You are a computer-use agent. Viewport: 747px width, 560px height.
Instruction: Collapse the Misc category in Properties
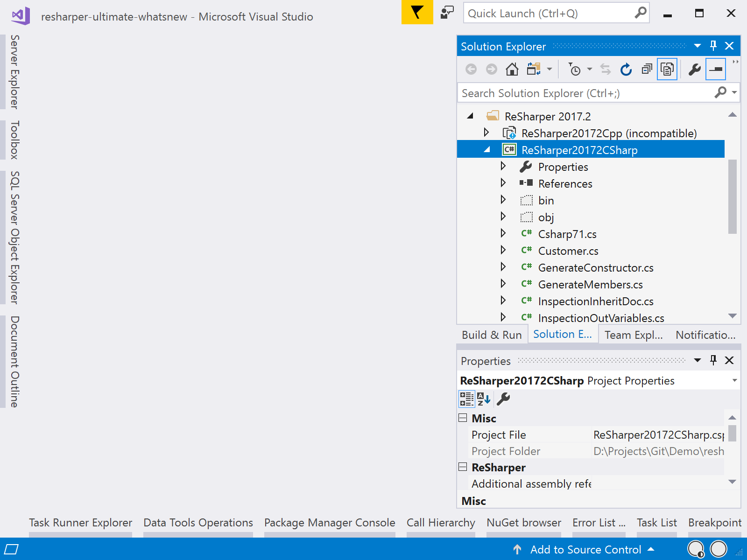(463, 418)
